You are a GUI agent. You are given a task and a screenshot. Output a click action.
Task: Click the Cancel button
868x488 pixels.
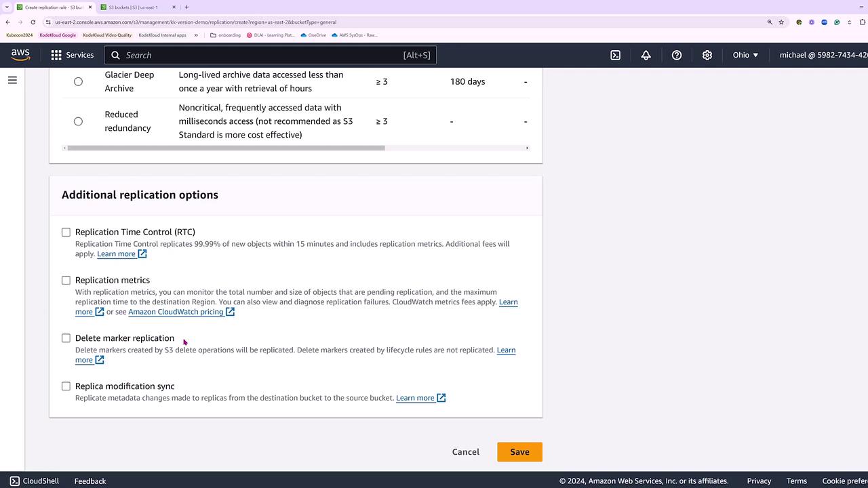pyautogui.click(x=466, y=452)
